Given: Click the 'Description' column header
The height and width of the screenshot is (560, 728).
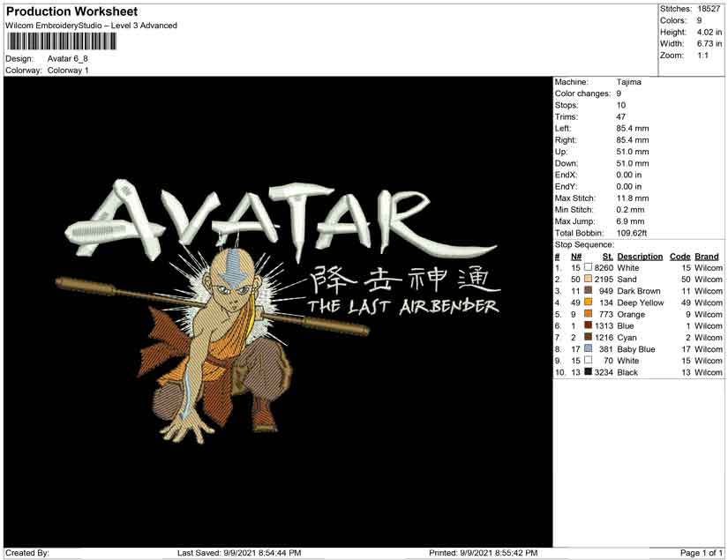Looking at the screenshot, I should pyautogui.click(x=640, y=257).
